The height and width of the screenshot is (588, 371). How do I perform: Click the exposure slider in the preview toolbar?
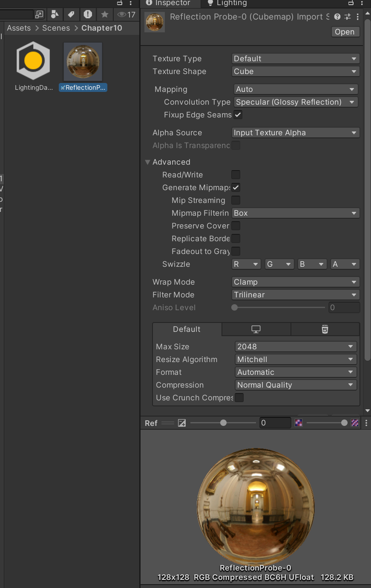pyautogui.click(x=223, y=423)
